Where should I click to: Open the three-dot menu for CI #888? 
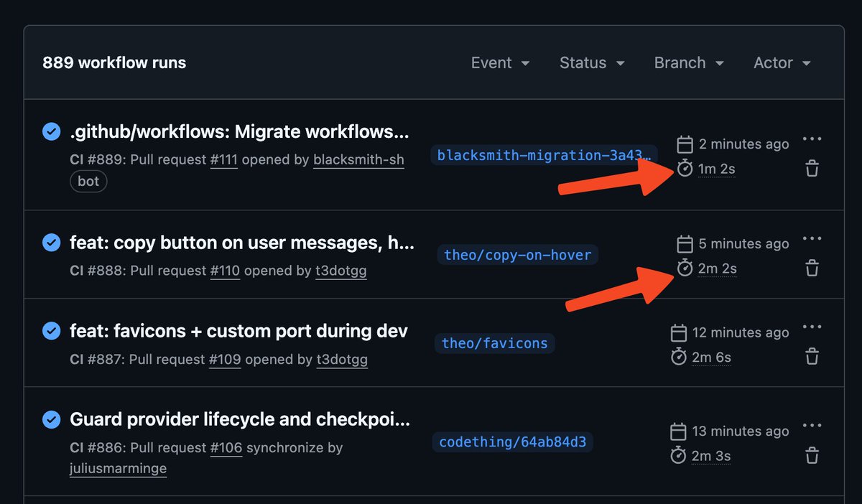[812, 239]
